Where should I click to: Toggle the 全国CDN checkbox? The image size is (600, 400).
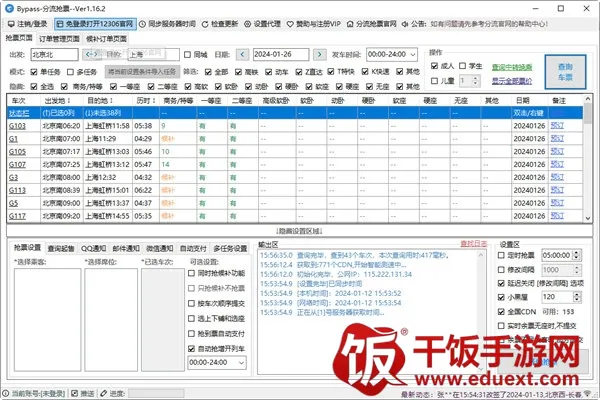coord(501,312)
